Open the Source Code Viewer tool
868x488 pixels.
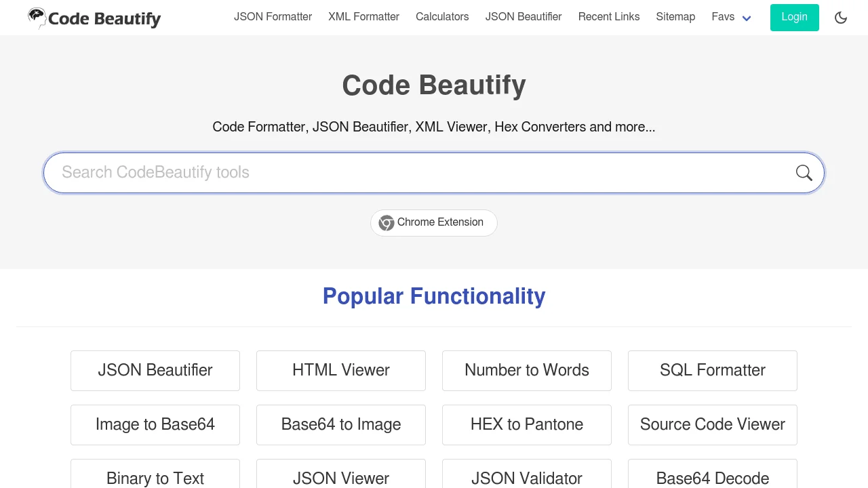[712, 424]
